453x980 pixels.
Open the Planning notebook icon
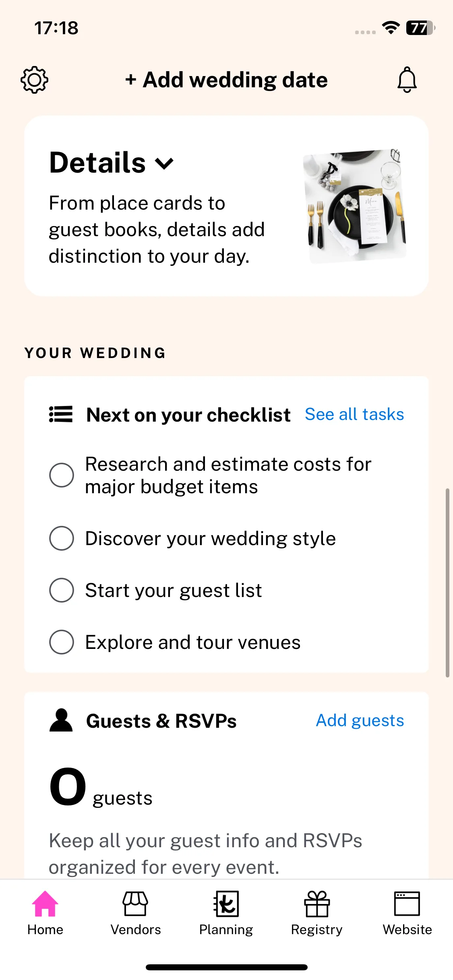[x=226, y=904]
